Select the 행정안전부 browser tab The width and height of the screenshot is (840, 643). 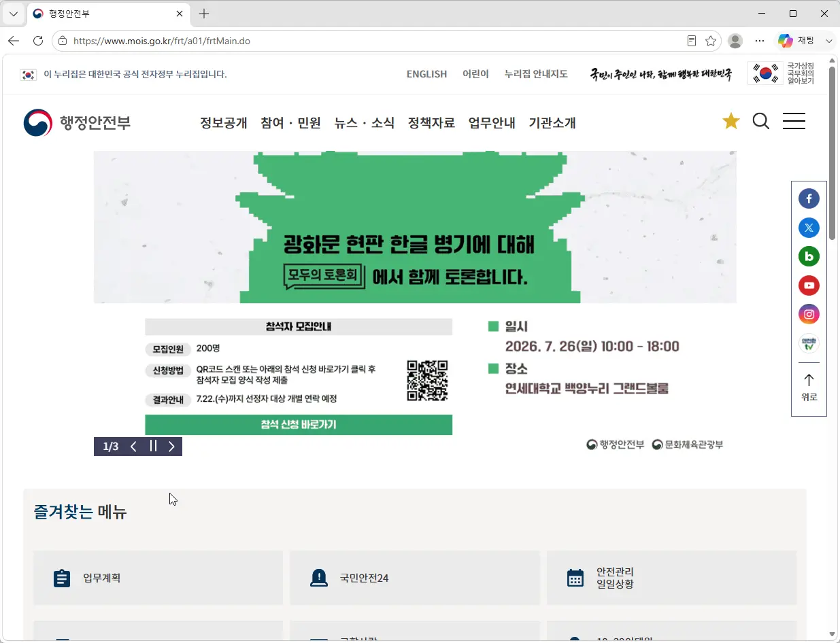pyautogui.click(x=109, y=14)
